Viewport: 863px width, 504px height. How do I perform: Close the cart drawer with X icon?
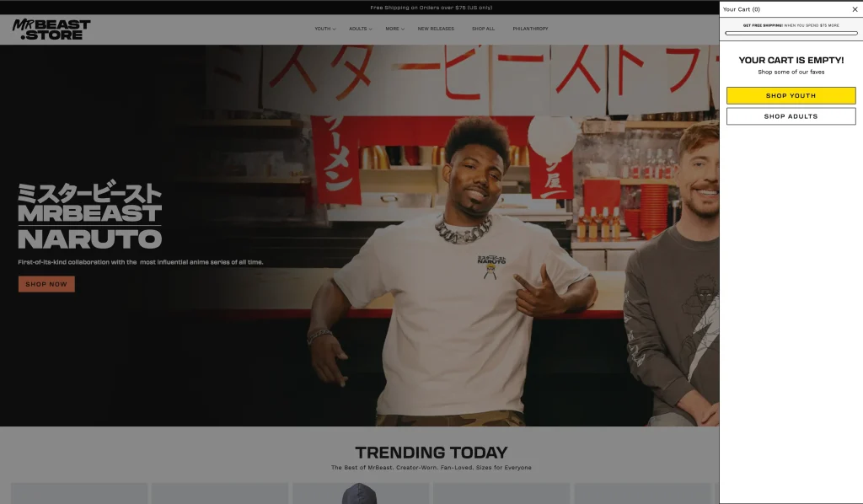(855, 9)
